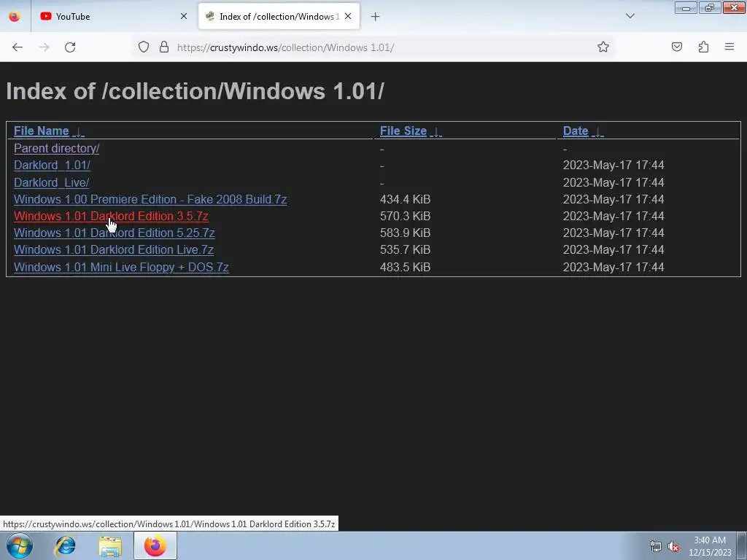Open a new tab with the plus button

(x=376, y=17)
